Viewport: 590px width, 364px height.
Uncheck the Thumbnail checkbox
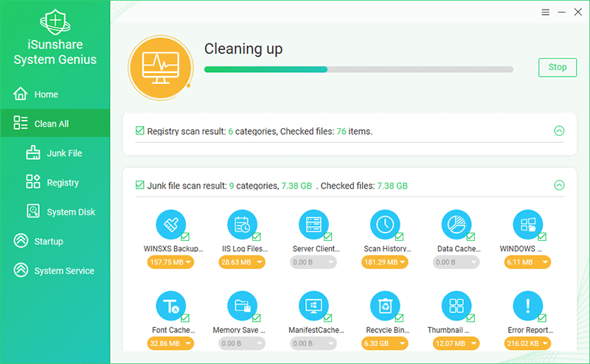coord(471,318)
